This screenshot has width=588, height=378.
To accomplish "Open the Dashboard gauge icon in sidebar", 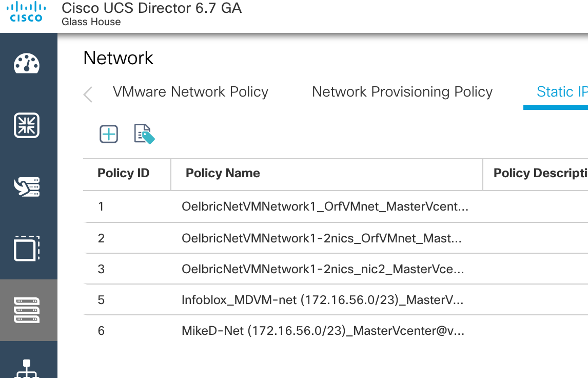I will (27, 64).
